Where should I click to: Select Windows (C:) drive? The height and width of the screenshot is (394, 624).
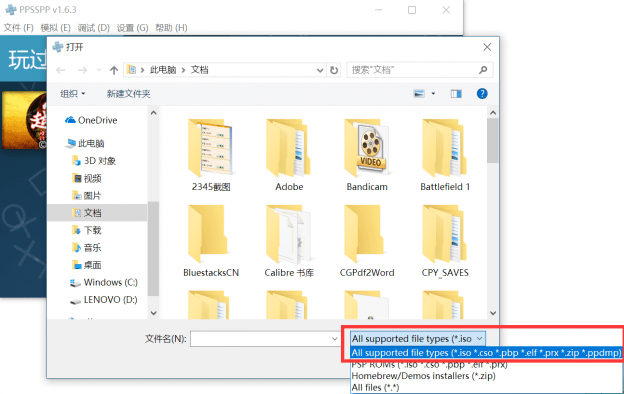pyautogui.click(x=103, y=283)
